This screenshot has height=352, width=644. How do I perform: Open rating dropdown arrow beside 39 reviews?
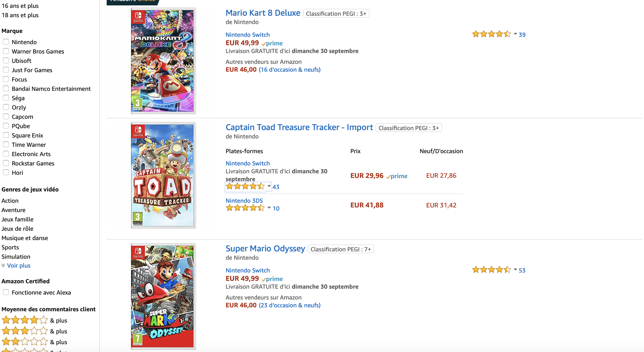515,34
